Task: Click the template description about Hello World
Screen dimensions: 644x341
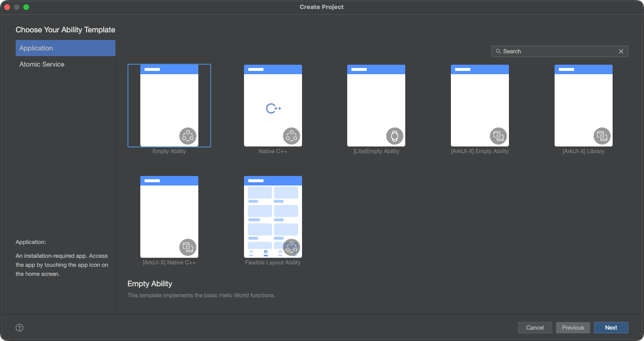Action: click(x=201, y=295)
